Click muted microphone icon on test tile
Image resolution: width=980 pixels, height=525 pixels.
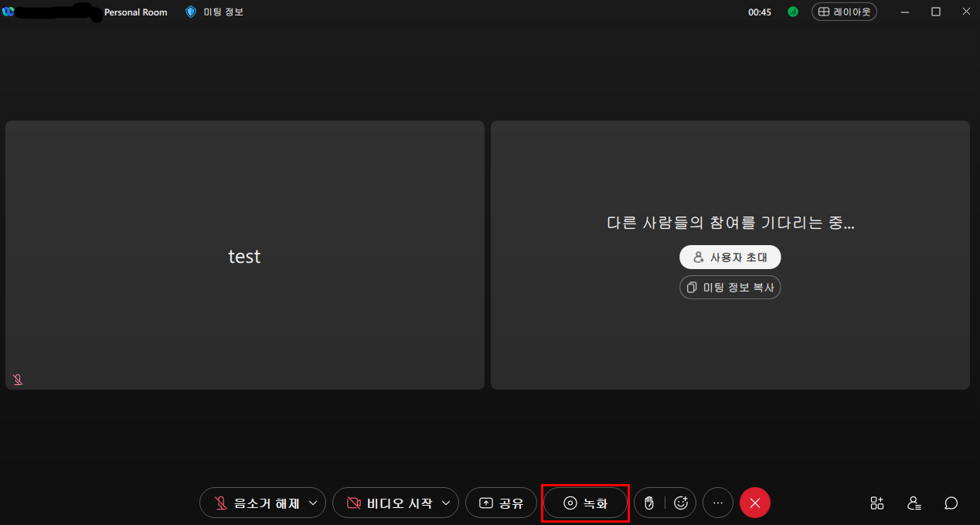click(x=17, y=380)
